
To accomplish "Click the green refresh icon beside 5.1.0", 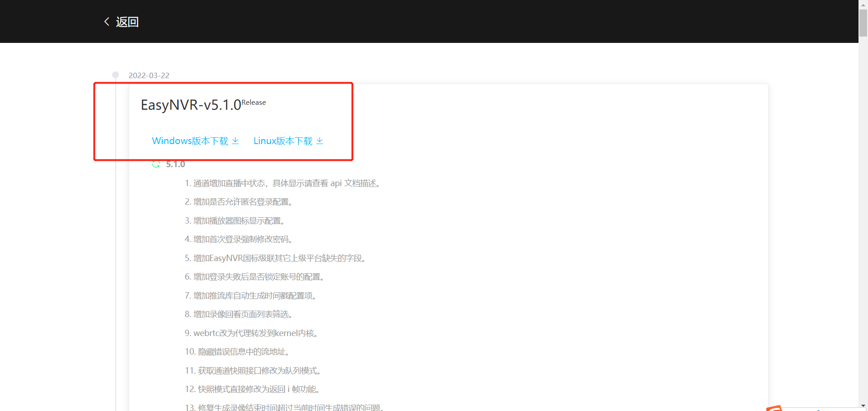I will (x=156, y=164).
